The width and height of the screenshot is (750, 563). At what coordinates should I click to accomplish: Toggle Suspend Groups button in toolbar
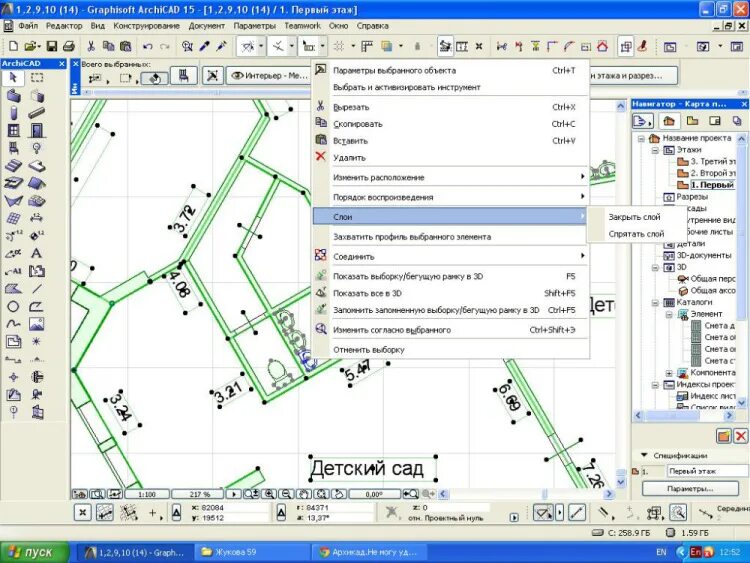626,46
